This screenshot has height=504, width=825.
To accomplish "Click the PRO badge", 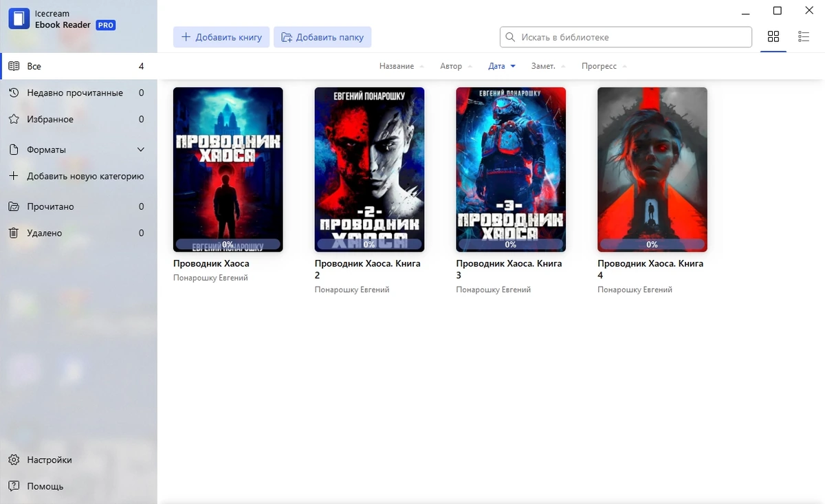I will (105, 25).
